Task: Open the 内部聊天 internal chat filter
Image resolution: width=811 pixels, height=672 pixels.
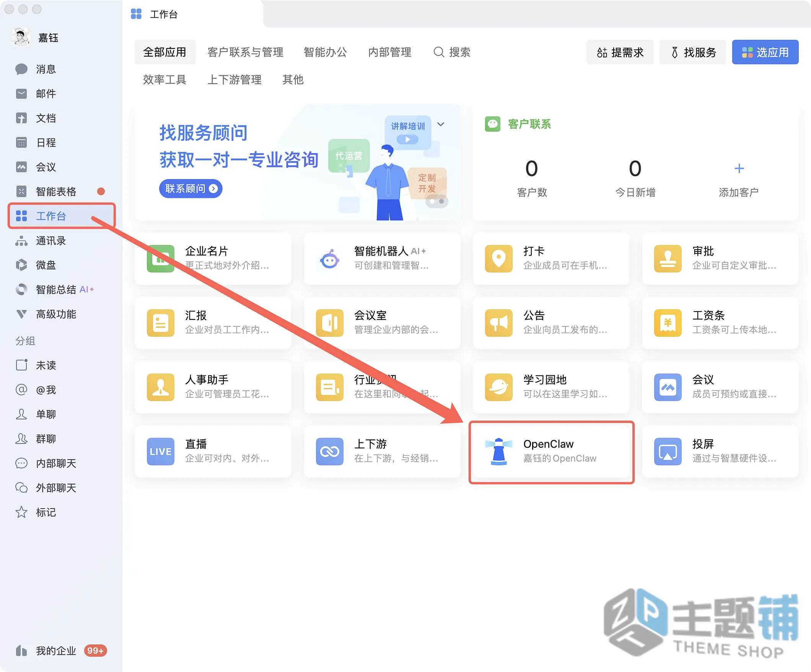Action: [x=46, y=463]
